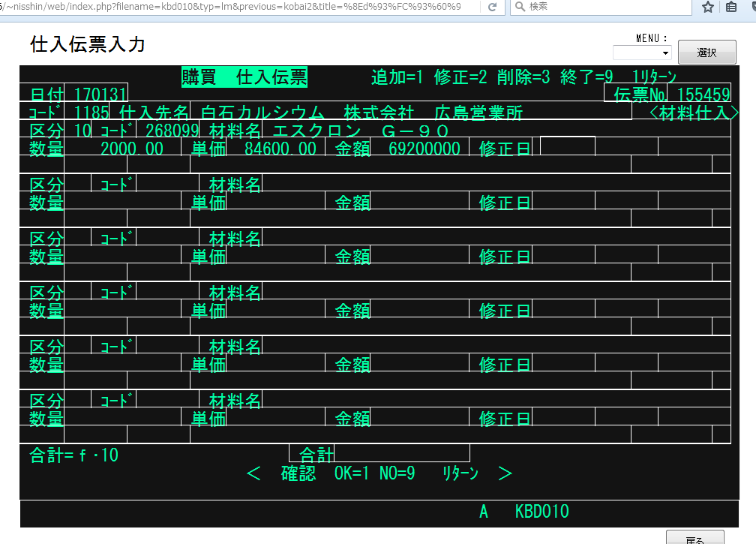Screen dimensions: 756x544
Task: Click the URL address bar
Action: (240, 7)
